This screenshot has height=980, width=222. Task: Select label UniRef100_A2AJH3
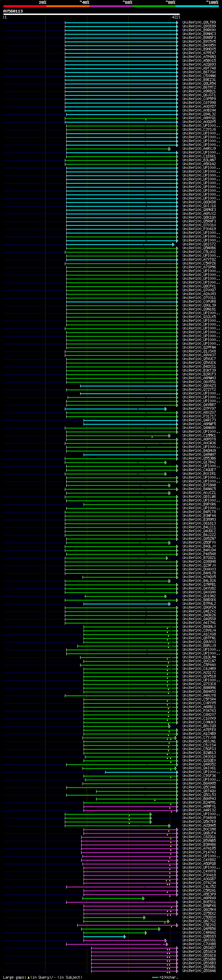pos(199,294)
